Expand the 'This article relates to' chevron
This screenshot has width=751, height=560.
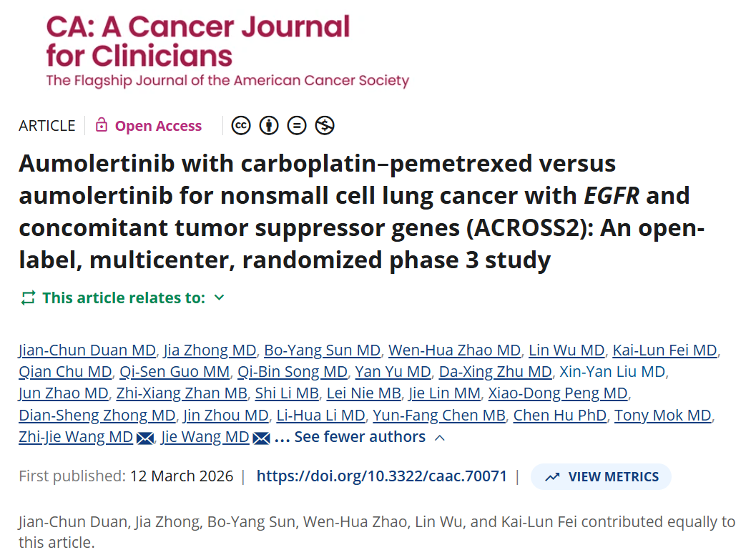(220, 298)
